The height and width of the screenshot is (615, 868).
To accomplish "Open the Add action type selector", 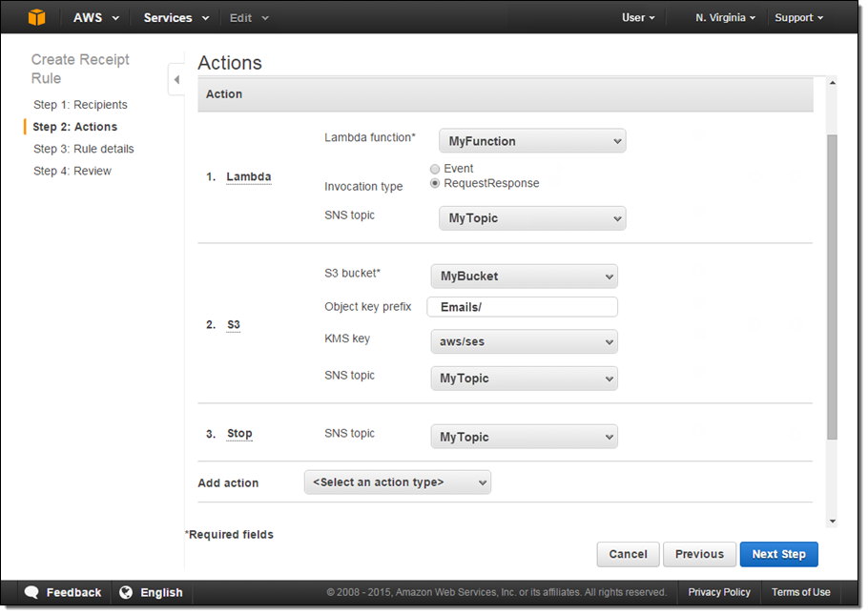I will coord(397,482).
